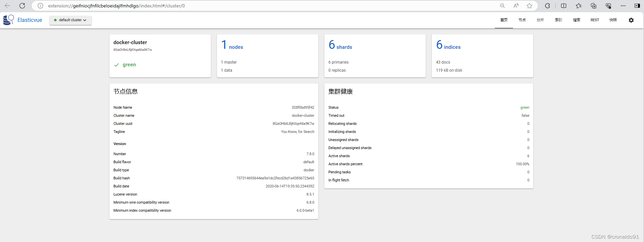Image resolution: width=644 pixels, height=242 pixels.
Task: Toggle the split screen icon
Action: click(563, 6)
